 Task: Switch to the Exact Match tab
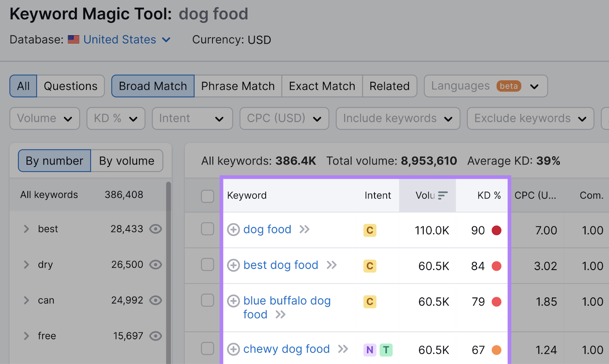pos(322,86)
